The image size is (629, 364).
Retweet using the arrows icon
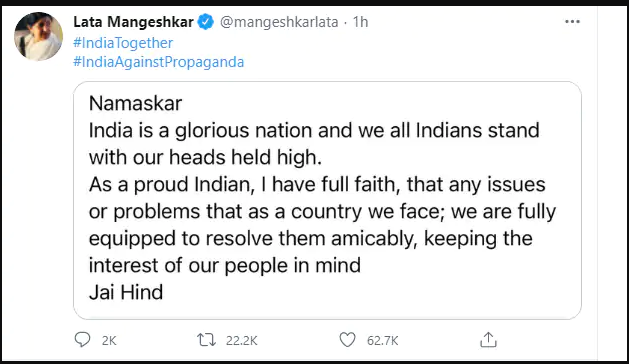pos(207,340)
